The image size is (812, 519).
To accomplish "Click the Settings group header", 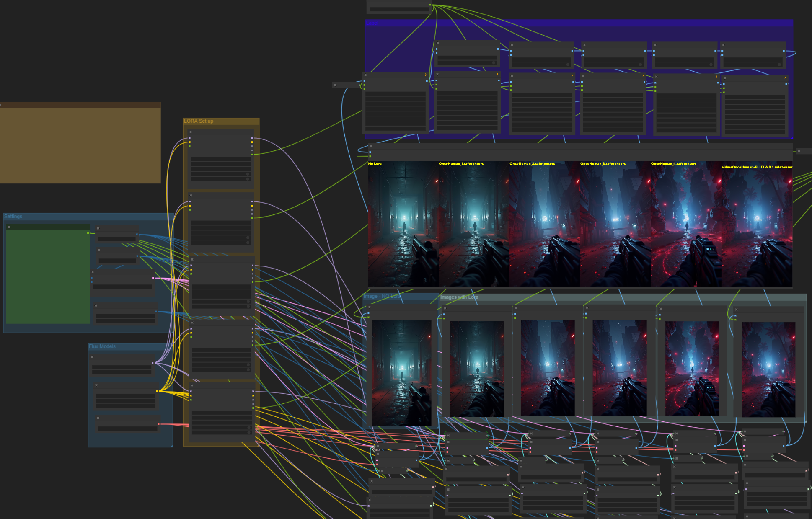I will (x=13, y=217).
